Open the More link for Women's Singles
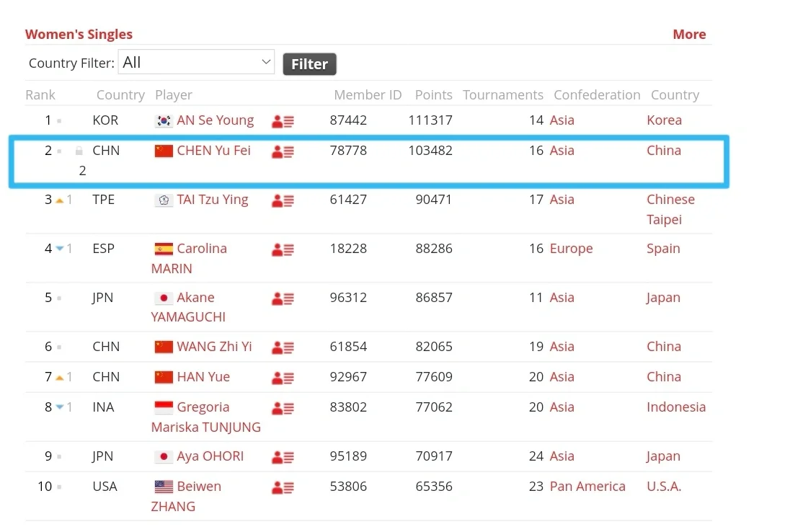This screenshot has width=803, height=532. (x=689, y=35)
